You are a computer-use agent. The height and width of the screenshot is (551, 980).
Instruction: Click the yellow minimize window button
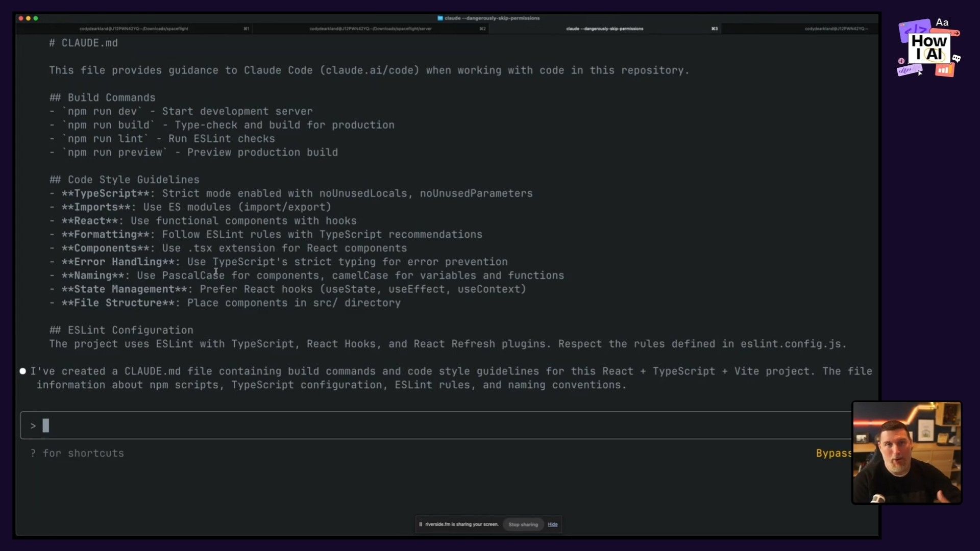(28, 18)
